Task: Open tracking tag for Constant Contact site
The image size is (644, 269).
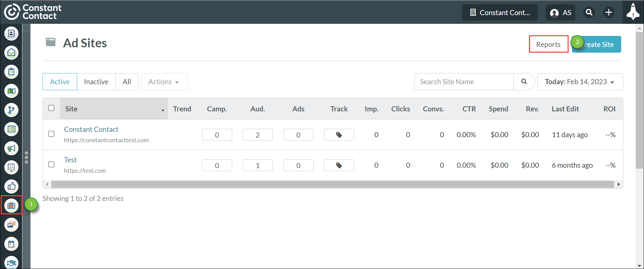Action: coord(339,135)
